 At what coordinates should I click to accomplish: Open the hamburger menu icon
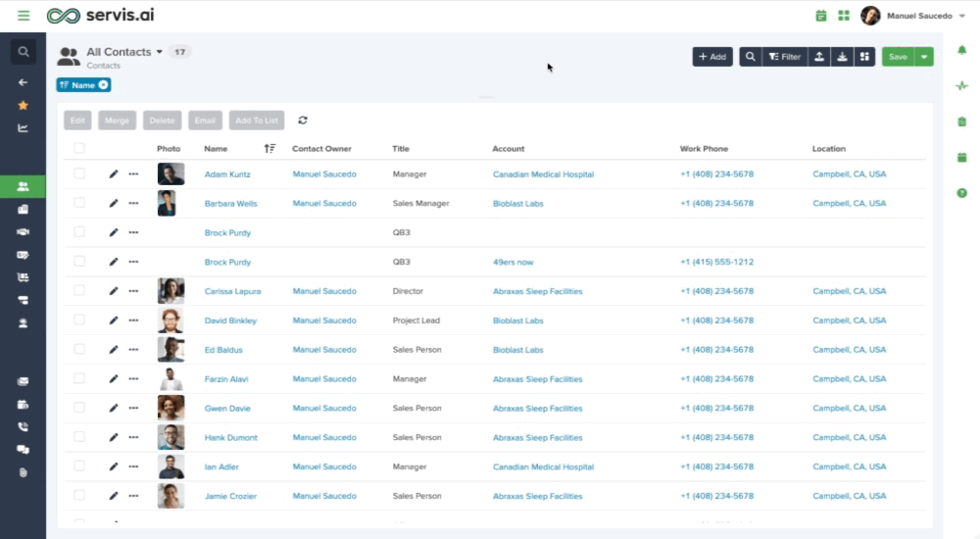pos(24,15)
